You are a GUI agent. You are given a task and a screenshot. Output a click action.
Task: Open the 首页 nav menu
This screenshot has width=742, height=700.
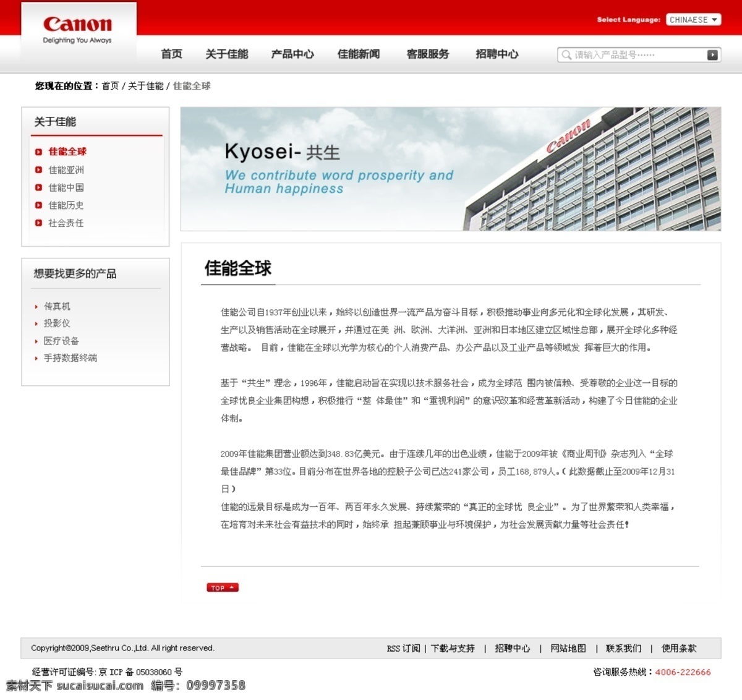172,54
